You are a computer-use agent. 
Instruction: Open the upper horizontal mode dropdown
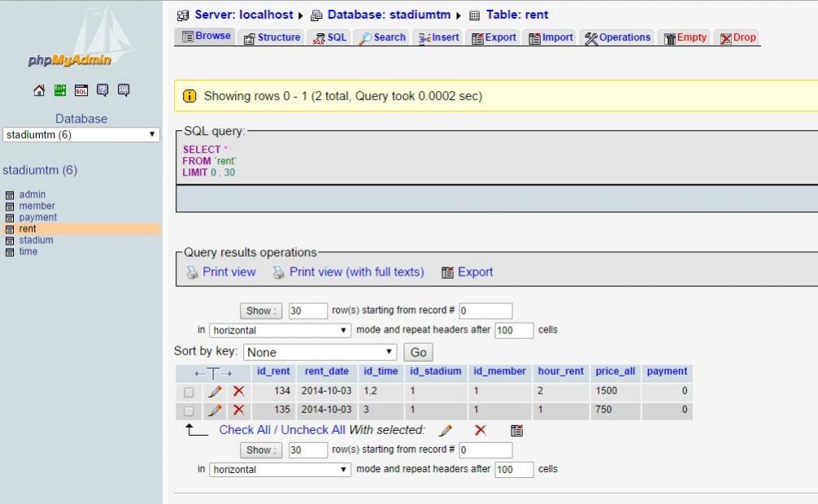[280, 330]
